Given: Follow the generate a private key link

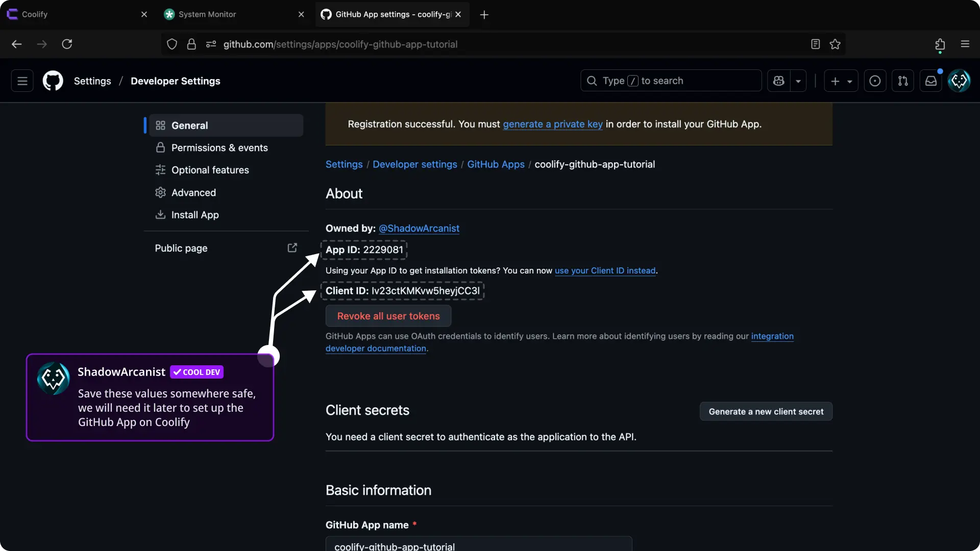Looking at the screenshot, I should pos(552,124).
